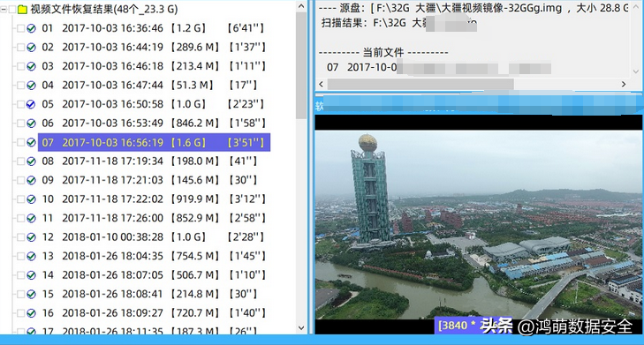
Task: Click the green checkmark icon of file 16
Action: click(31, 313)
